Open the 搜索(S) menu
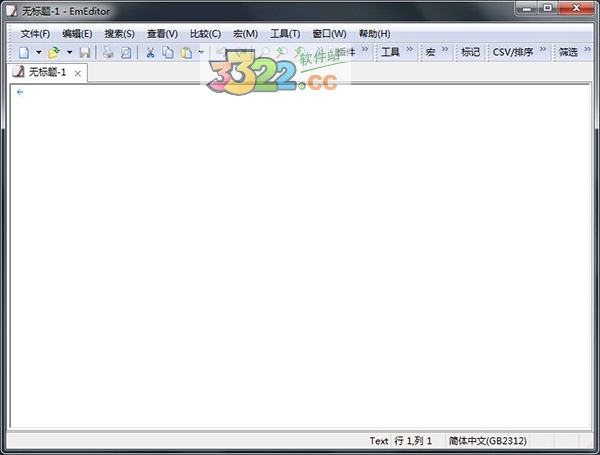The image size is (600, 455). coord(119,34)
